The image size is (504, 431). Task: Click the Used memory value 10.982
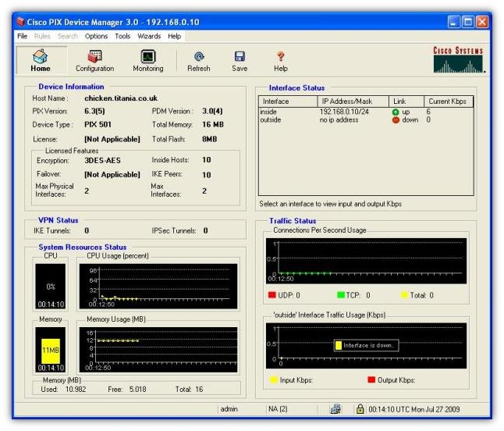coord(76,389)
